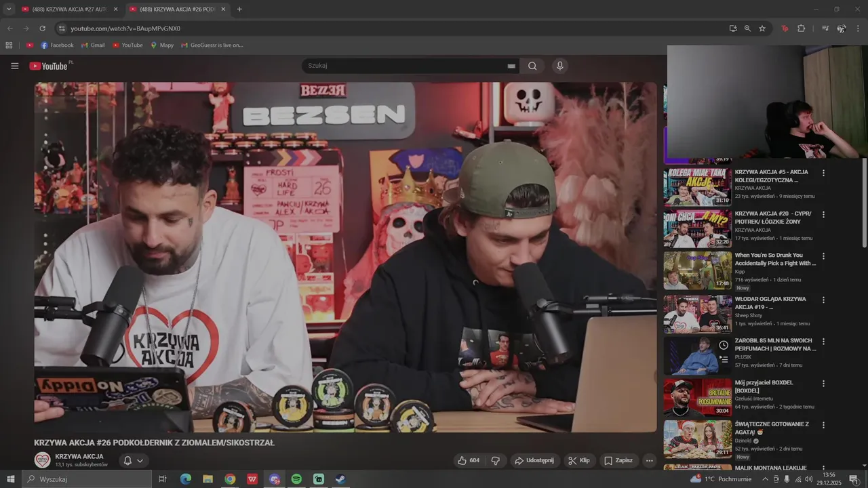Open a new browser tab

point(239,9)
